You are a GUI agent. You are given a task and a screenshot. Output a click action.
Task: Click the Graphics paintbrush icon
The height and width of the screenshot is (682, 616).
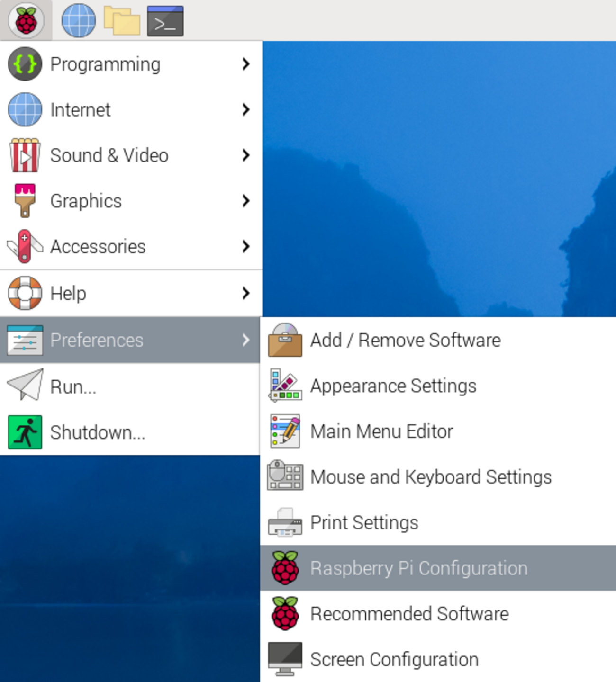[25, 201]
